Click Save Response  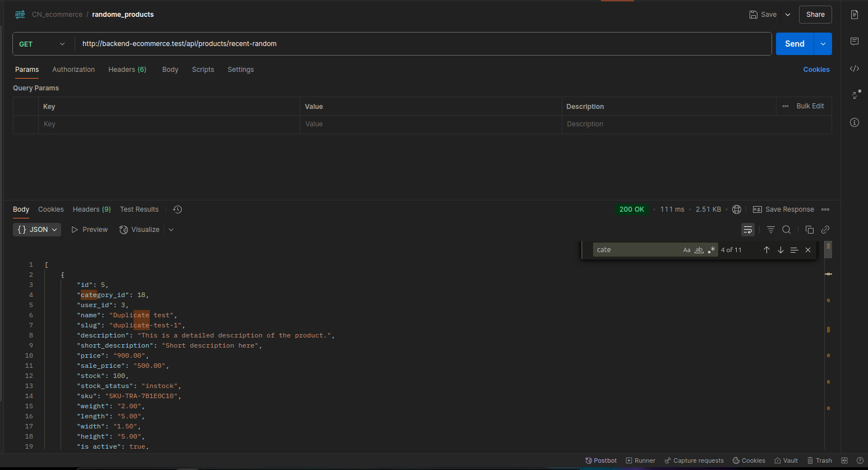783,209
